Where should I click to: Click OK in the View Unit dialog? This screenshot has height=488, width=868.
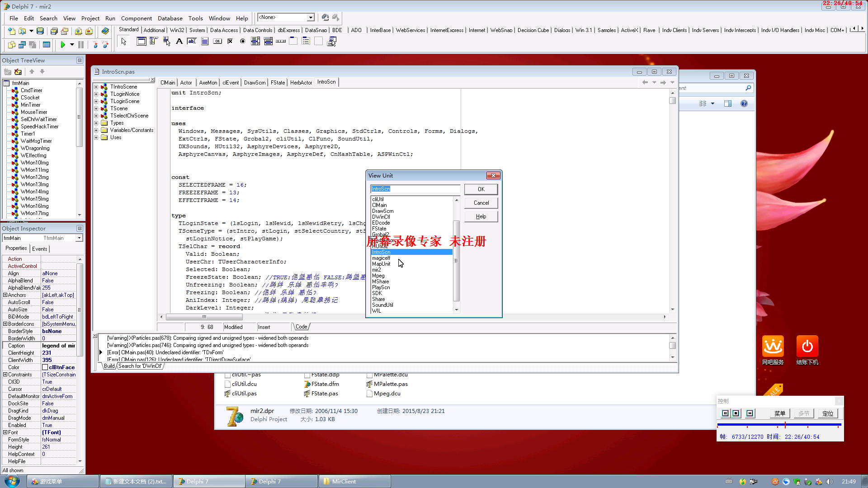pyautogui.click(x=481, y=189)
